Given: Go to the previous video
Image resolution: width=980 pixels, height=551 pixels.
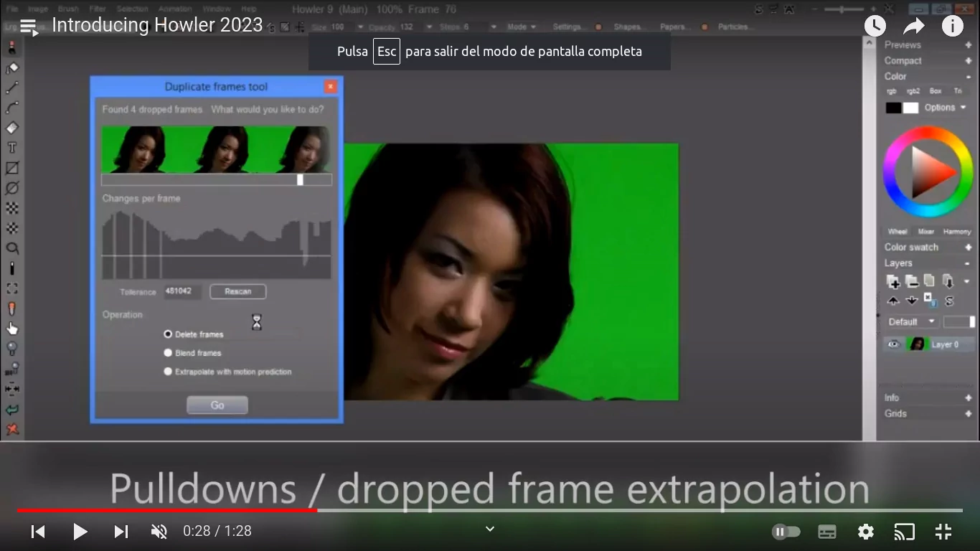Looking at the screenshot, I should coord(38,532).
